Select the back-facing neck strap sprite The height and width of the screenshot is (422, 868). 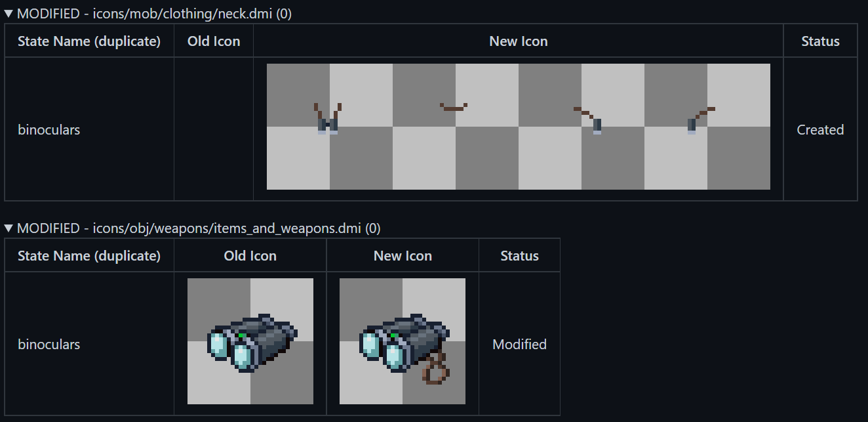(x=456, y=127)
